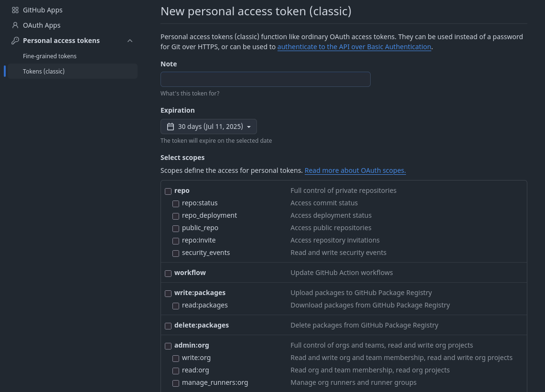Image resolution: width=545 pixels, height=392 pixels.
Task: Tick the read:packages checkbox
Action: tap(176, 306)
